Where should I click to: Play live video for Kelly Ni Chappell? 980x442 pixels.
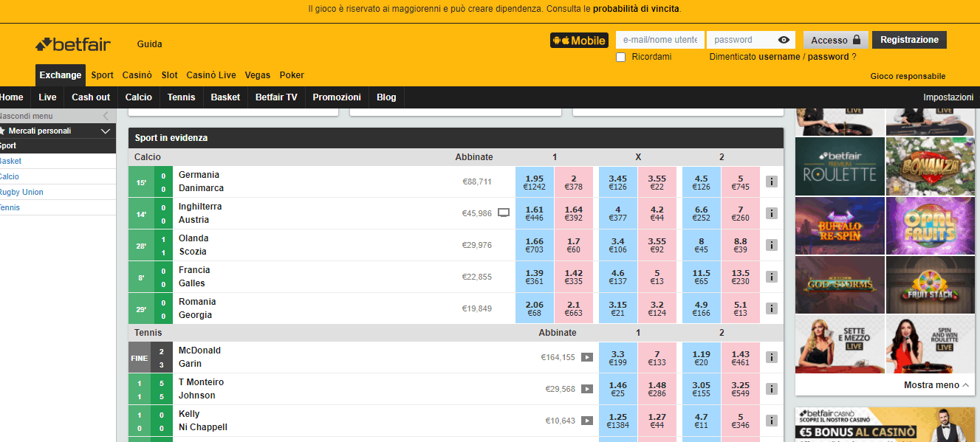[x=587, y=421]
